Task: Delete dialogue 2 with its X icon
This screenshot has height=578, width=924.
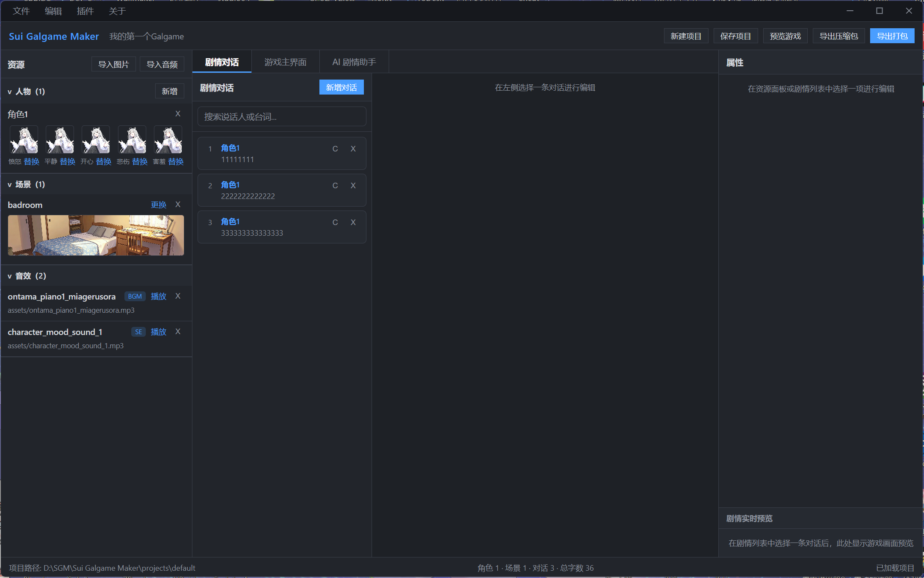Action: 353,185
